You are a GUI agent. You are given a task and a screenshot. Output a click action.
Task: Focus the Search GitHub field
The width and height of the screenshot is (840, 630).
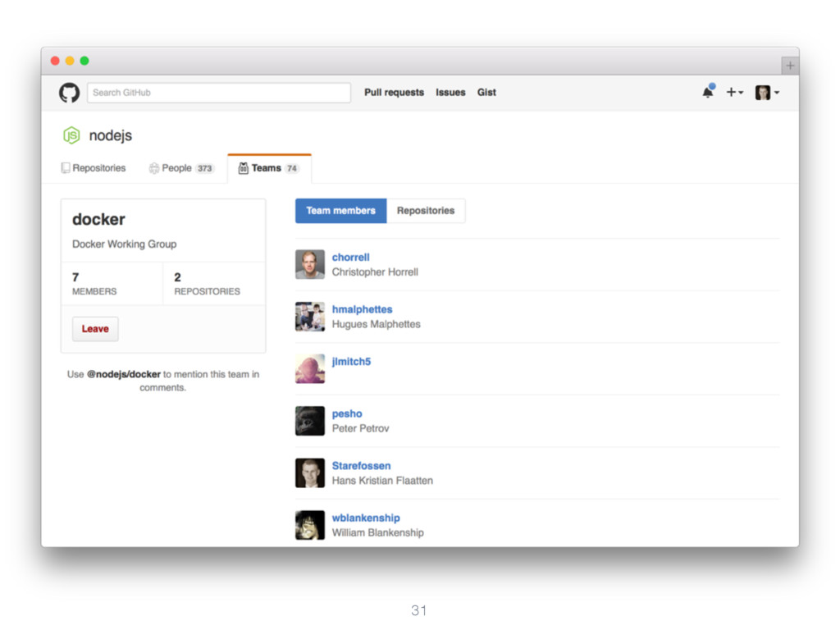[218, 93]
